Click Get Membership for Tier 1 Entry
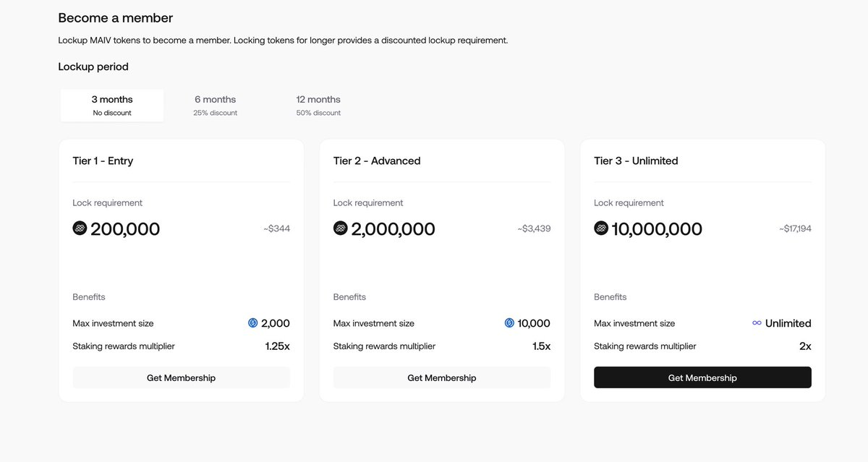Viewport: 868px width, 462px height. point(181,377)
